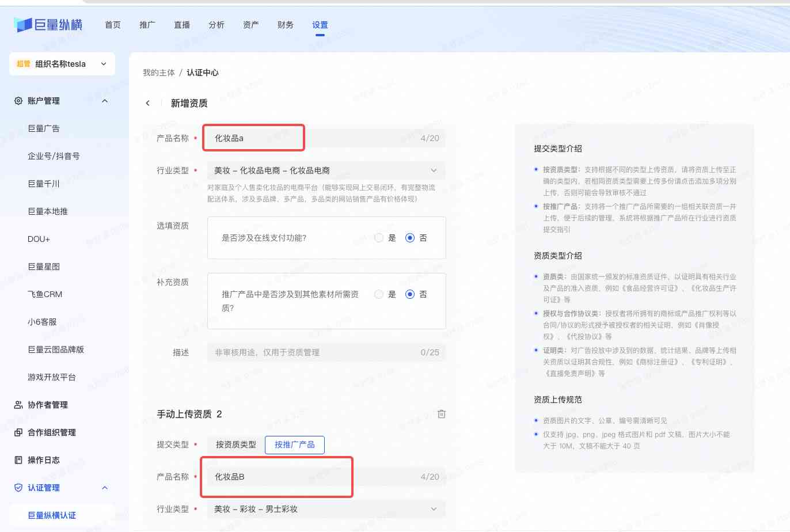The height and width of the screenshot is (532, 790).
Task: Click the back arrow beside 新增资质
Action: pyautogui.click(x=148, y=103)
